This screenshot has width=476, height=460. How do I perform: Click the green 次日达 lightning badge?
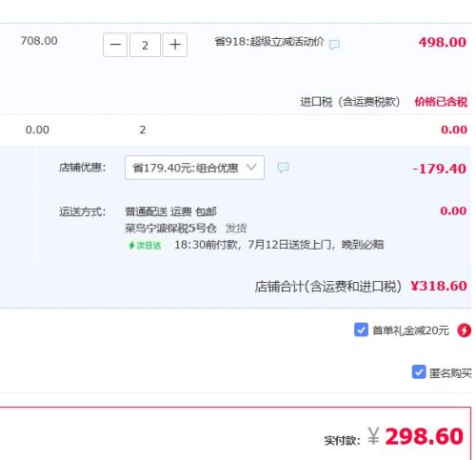[x=145, y=246]
